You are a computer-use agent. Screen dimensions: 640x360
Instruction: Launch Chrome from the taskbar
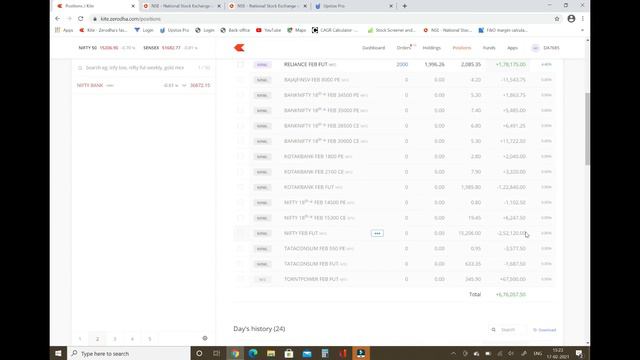click(x=235, y=353)
